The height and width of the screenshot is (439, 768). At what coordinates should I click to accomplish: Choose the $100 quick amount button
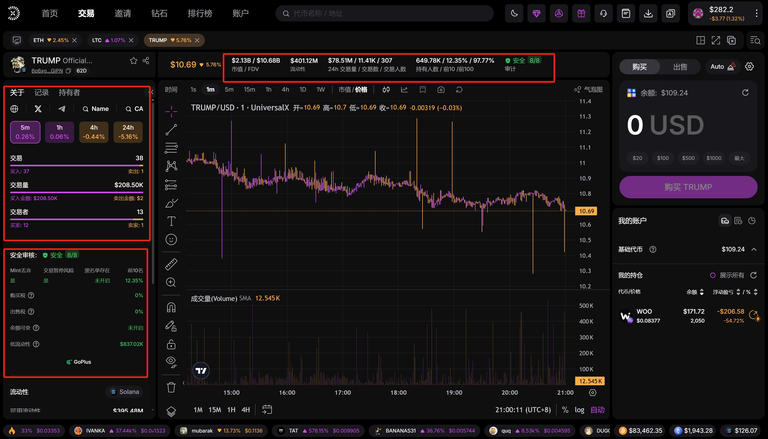coord(662,158)
